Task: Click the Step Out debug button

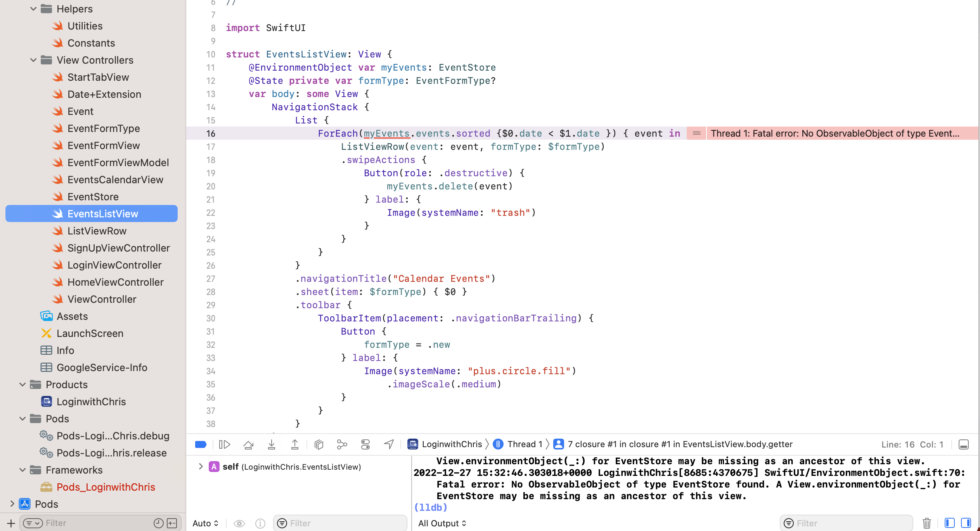Action: (x=295, y=444)
